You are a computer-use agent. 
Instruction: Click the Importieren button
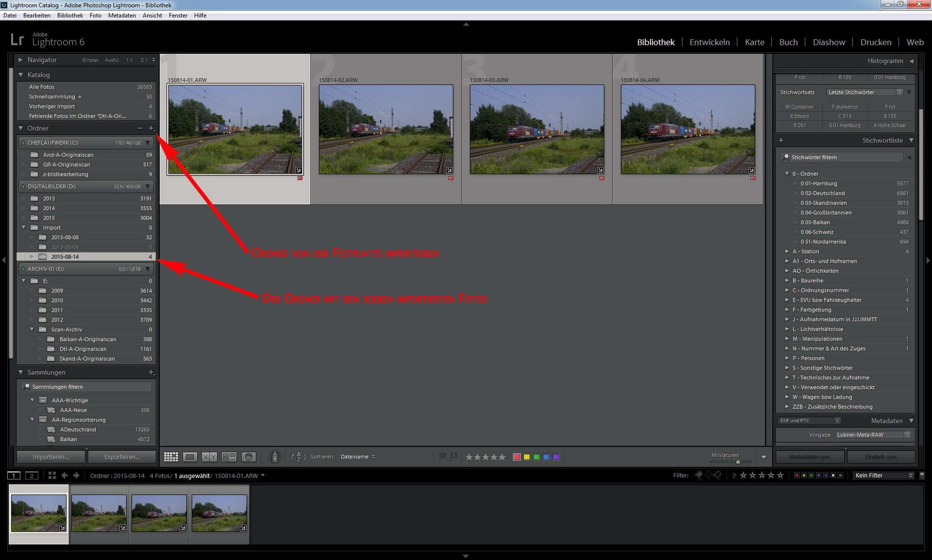coord(51,457)
